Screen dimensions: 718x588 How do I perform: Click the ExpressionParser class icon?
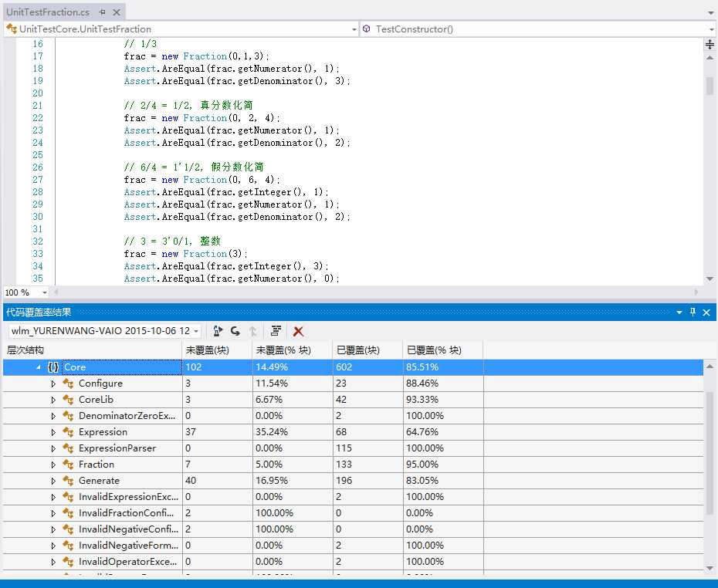pyautogui.click(x=68, y=448)
